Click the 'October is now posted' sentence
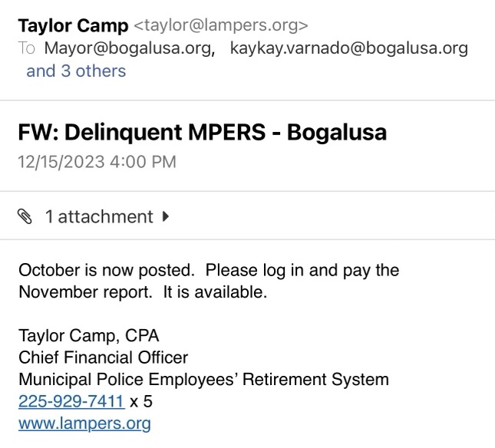495x448 pixels. click(107, 270)
